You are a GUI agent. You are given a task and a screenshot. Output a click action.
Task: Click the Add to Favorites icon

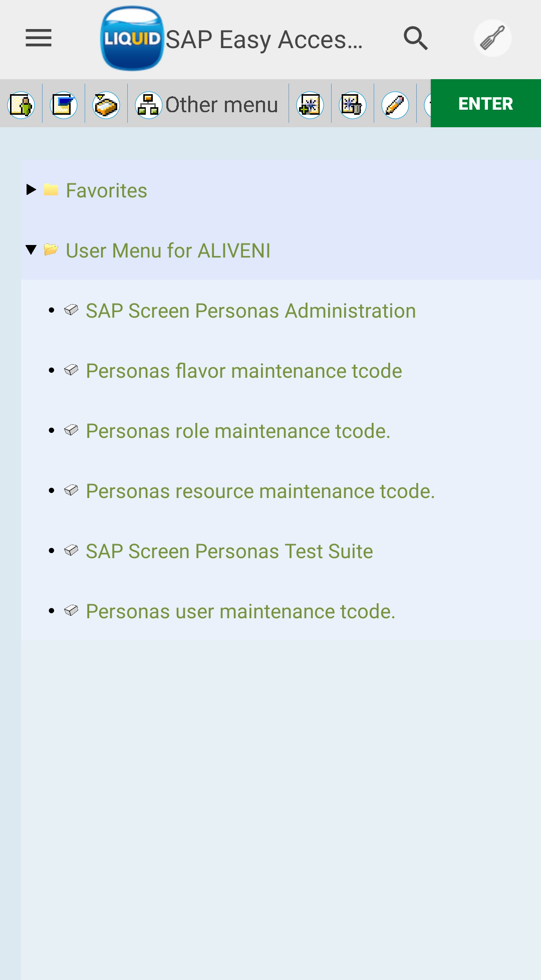(310, 105)
